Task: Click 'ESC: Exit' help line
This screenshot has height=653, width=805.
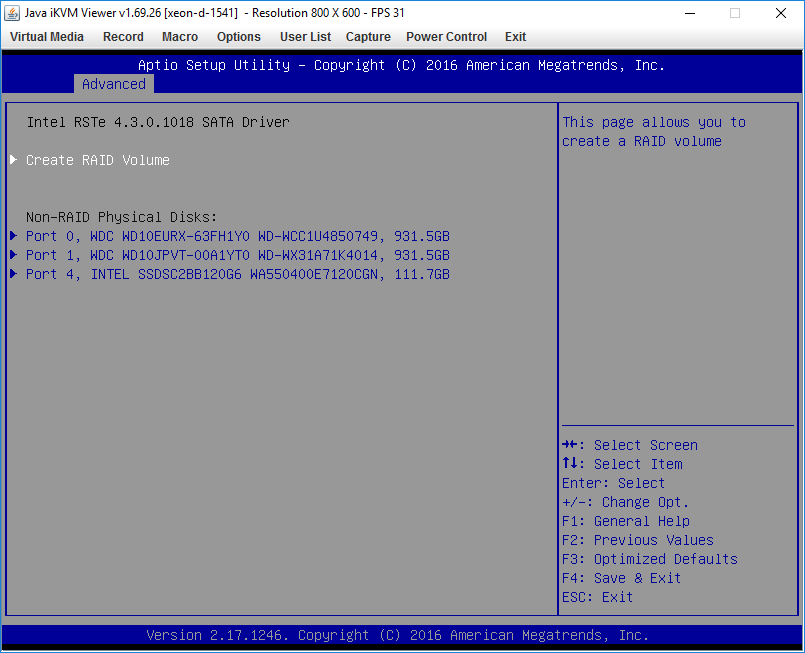Action: (x=598, y=597)
